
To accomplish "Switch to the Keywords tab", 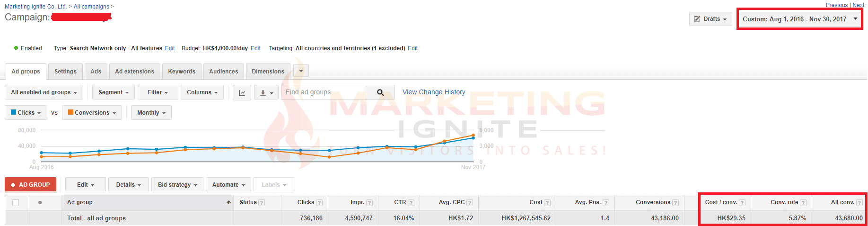I will tap(182, 72).
